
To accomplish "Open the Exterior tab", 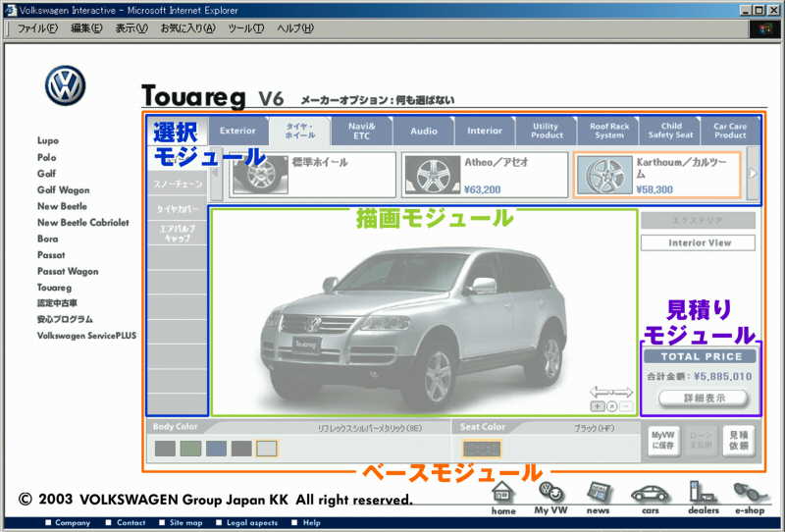I will pyautogui.click(x=237, y=131).
